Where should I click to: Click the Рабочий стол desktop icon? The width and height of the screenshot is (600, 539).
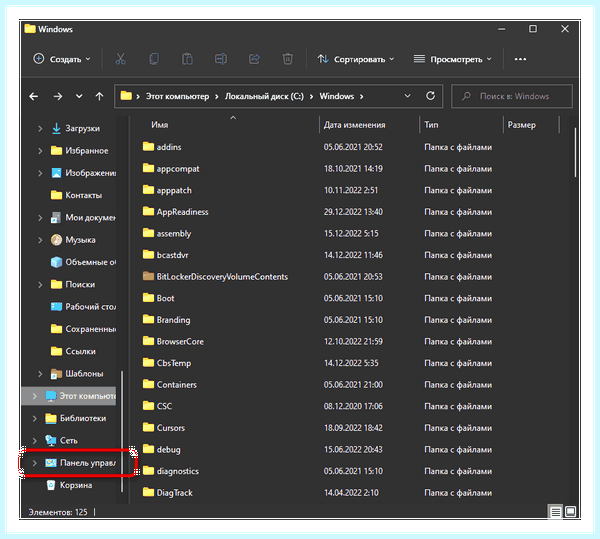click(x=56, y=307)
